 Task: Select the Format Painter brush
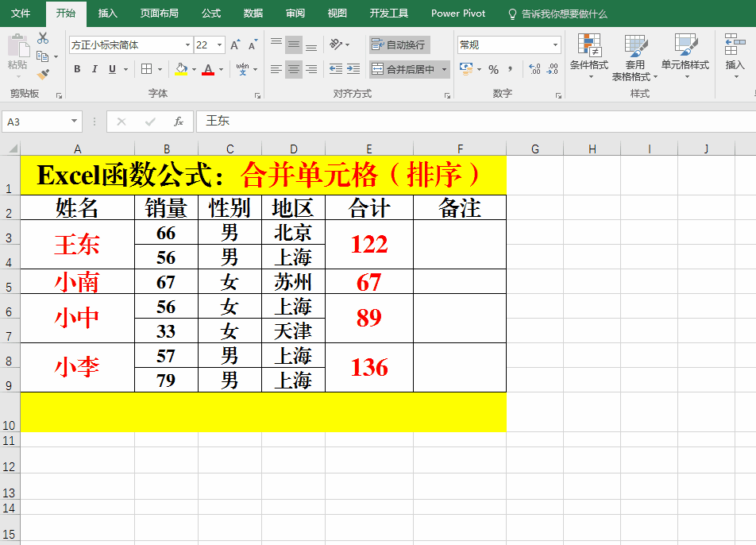(x=43, y=74)
